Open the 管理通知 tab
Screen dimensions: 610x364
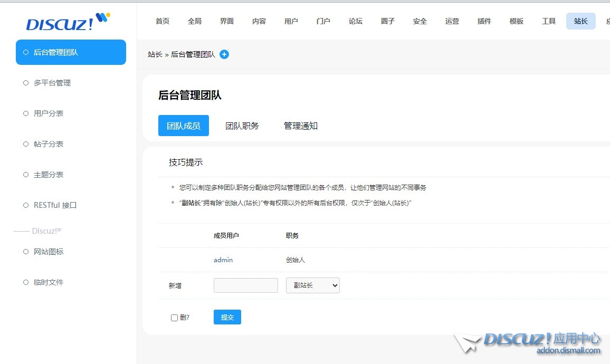[301, 126]
